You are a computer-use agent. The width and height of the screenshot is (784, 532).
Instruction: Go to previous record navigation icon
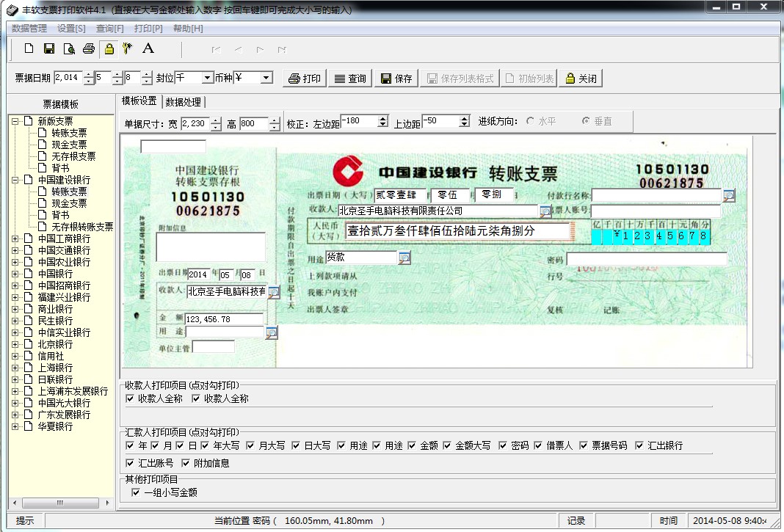238,49
